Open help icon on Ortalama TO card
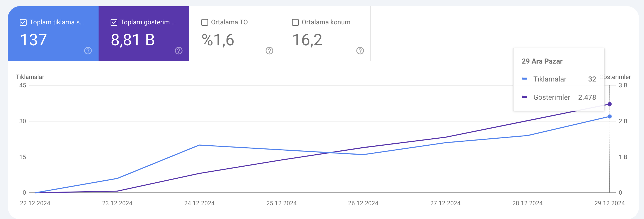Screen dimensions: 644x219 click(x=269, y=51)
